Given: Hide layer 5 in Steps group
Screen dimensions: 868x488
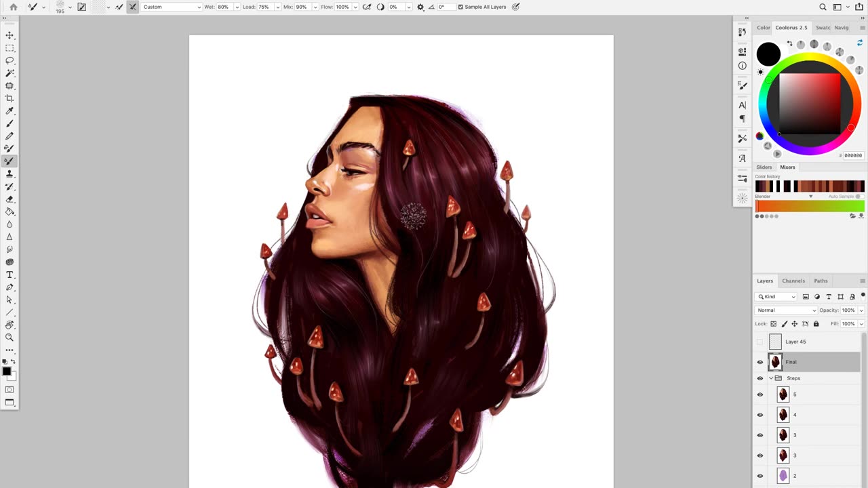Looking at the screenshot, I should (759, 394).
